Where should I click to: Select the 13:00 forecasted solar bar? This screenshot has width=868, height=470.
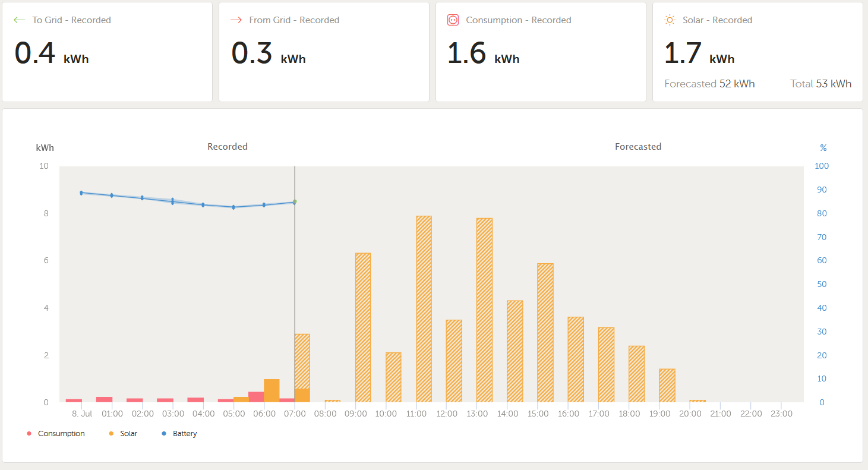pos(484,310)
